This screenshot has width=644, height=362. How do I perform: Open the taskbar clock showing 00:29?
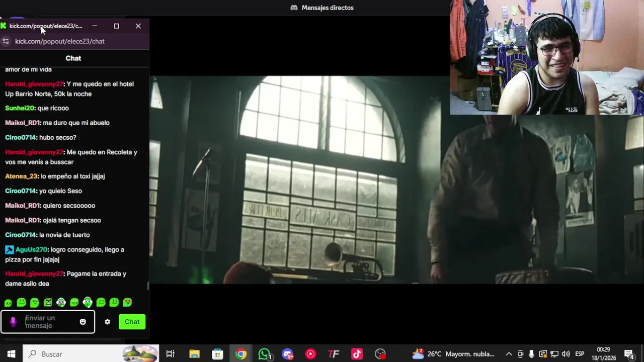click(603, 354)
